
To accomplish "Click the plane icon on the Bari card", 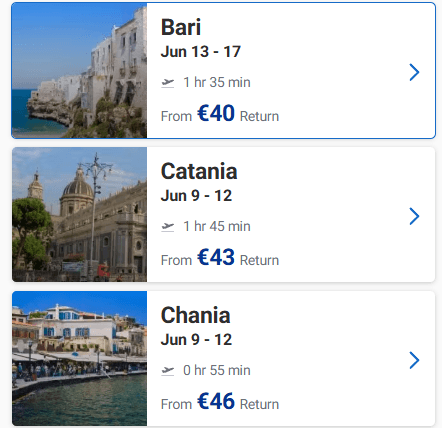I will (x=168, y=83).
